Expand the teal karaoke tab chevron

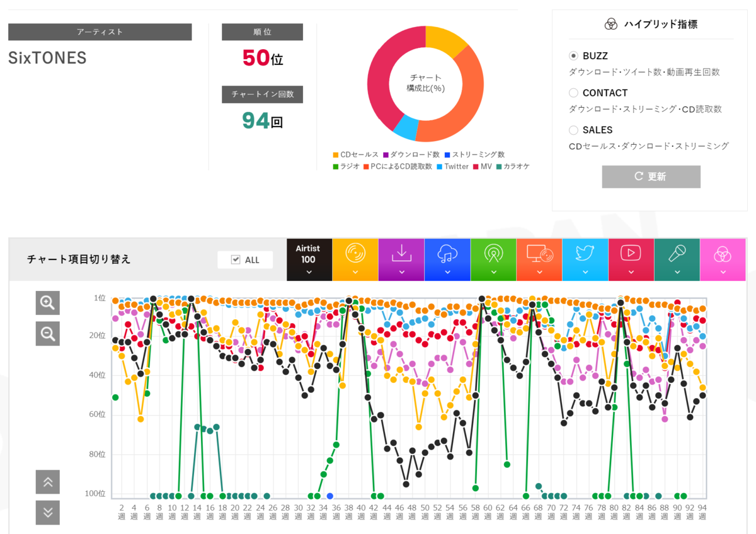pyautogui.click(x=677, y=273)
